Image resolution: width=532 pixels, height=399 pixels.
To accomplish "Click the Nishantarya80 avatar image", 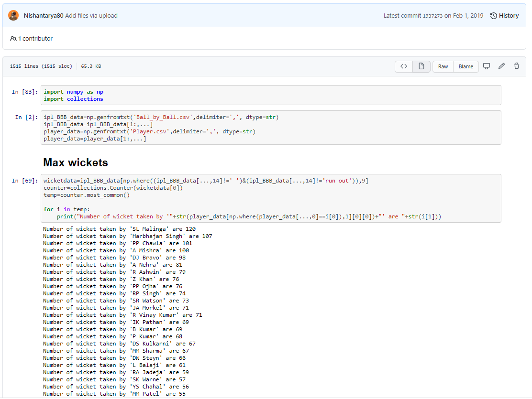I will click(13, 15).
